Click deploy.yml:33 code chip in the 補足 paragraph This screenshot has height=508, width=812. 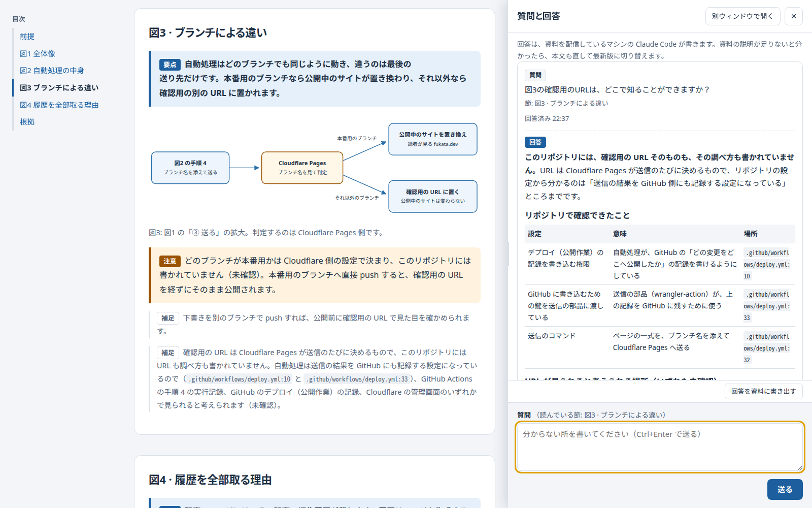pyautogui.click(x=357, y=379)
